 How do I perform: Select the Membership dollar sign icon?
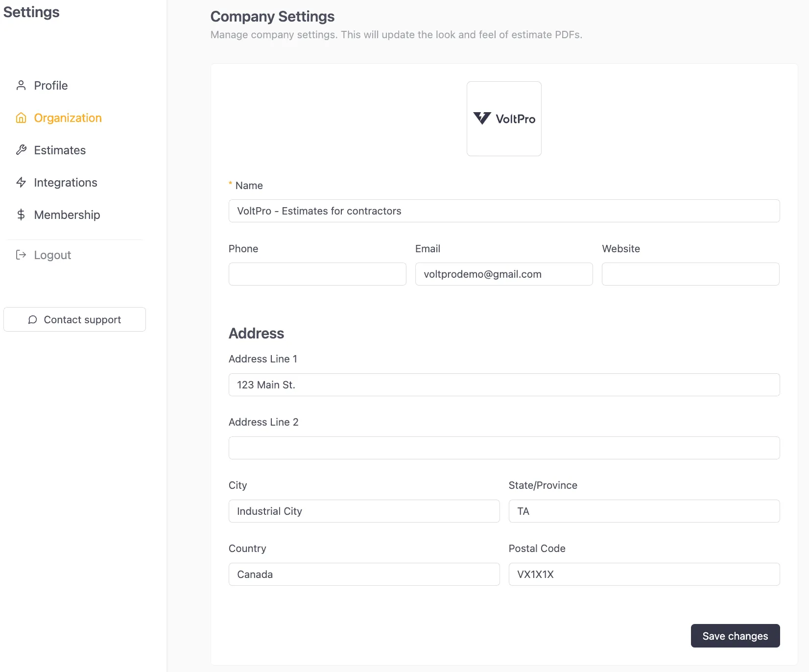(21, 215)
